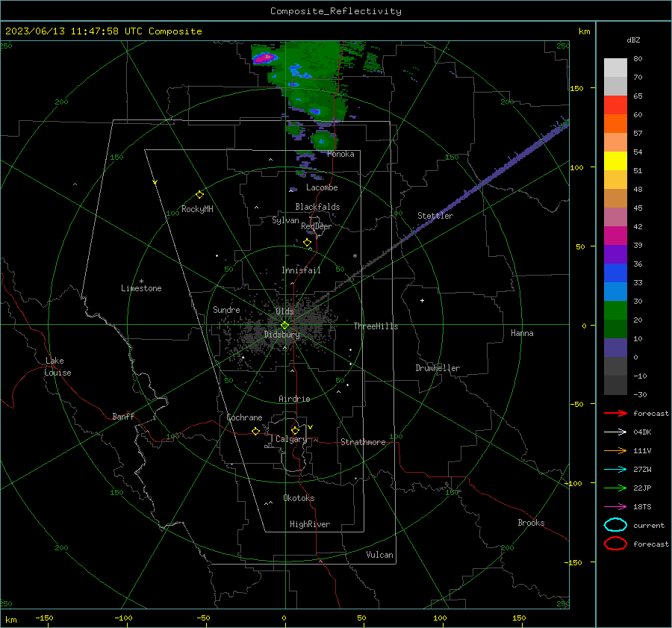Click the white 04DK arrow symbol
This screenshot has height=628, width=672.
click(x=615, y=432)
